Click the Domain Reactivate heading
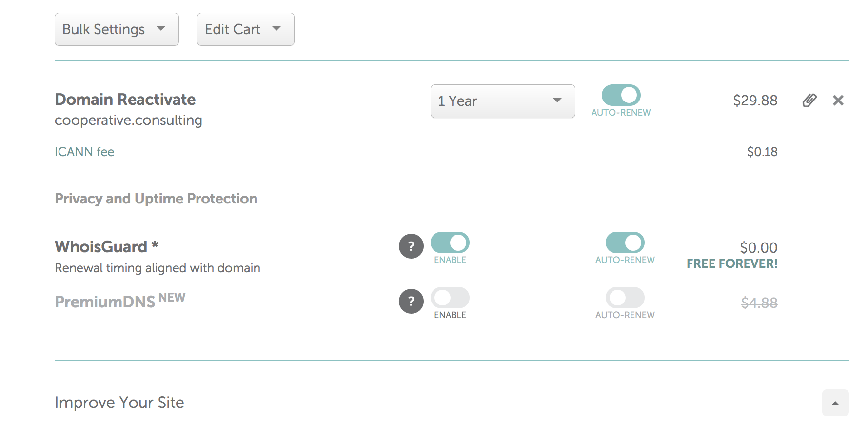Viewport: 868px width, 445px height. click(125, 100)
